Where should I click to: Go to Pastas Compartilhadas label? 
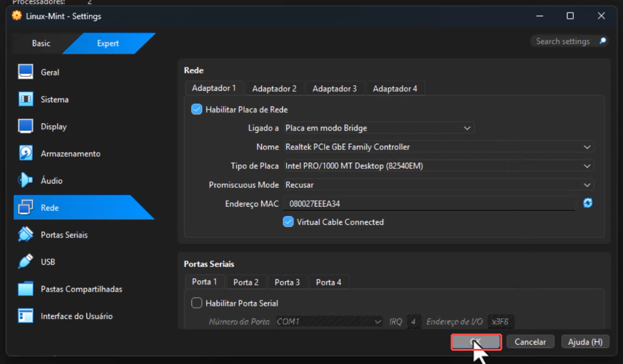point(81,289)
